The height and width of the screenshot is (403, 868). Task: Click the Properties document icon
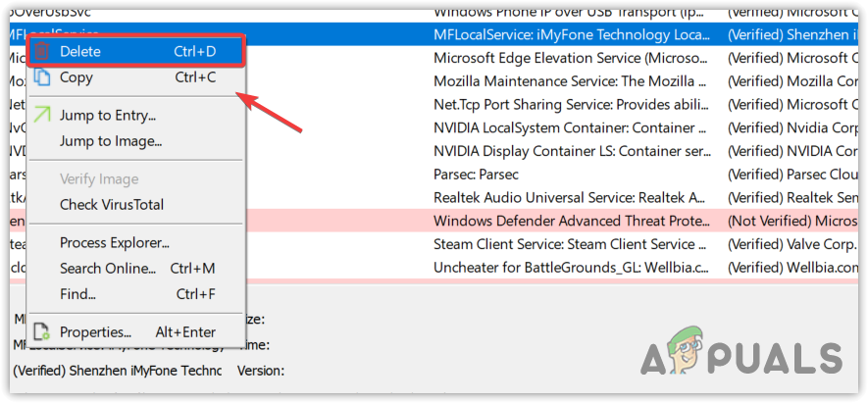pos(42,332)
